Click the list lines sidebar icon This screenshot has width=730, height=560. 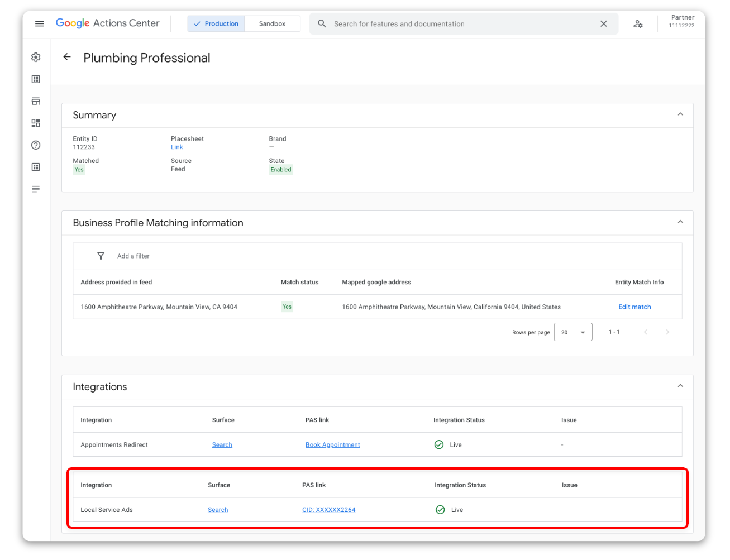36,189
